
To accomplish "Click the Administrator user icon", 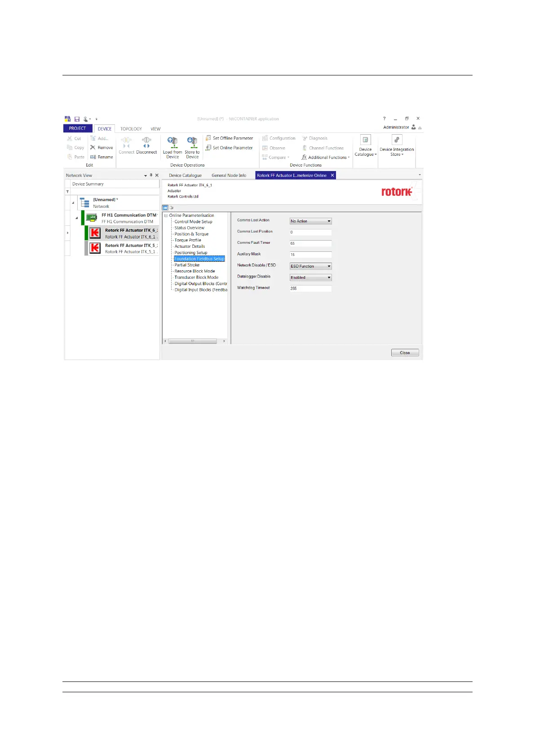I will coord(414,127).
